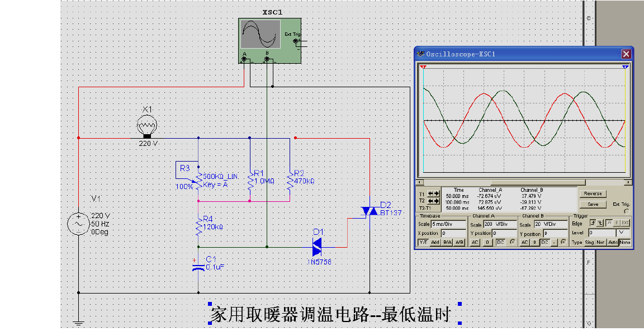
Task: Set trigger type to Auto
Action: pos(613,242)
